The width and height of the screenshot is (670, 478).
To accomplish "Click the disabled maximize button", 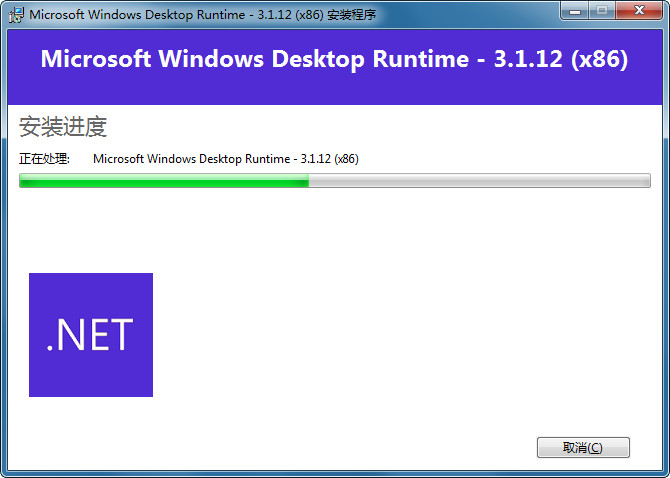I will click(602, 11).
